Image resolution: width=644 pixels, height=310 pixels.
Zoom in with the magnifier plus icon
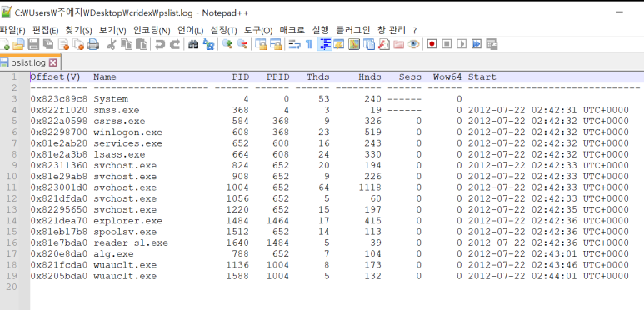pos(227,44)
